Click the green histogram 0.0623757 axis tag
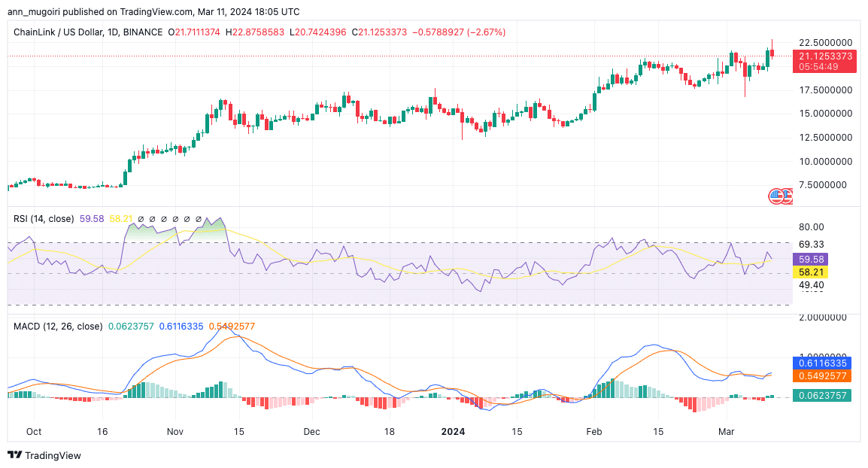The width and height of the screenshot is (868, 468). pyautogui.click(x=825, y=395)
